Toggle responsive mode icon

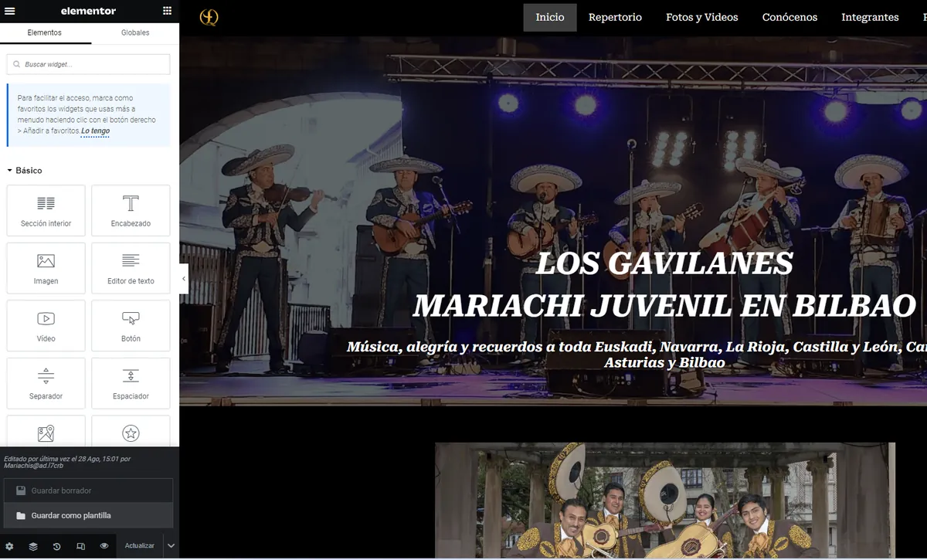point(80,546)
